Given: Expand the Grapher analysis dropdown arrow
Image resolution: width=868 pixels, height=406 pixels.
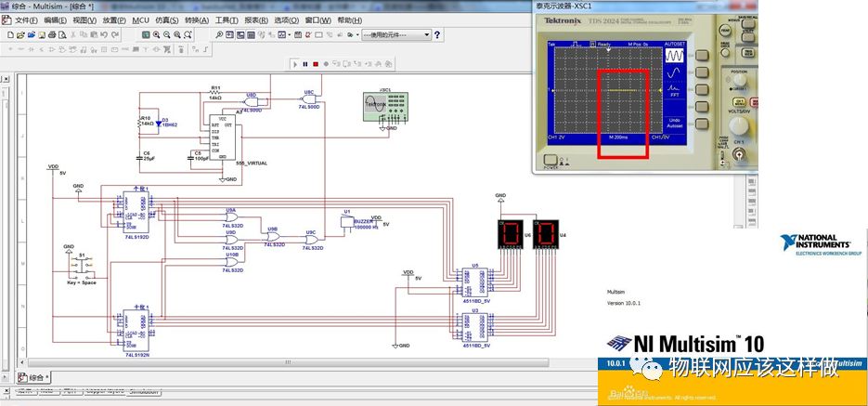Looking at the screenshot, I should pos(289,34).
